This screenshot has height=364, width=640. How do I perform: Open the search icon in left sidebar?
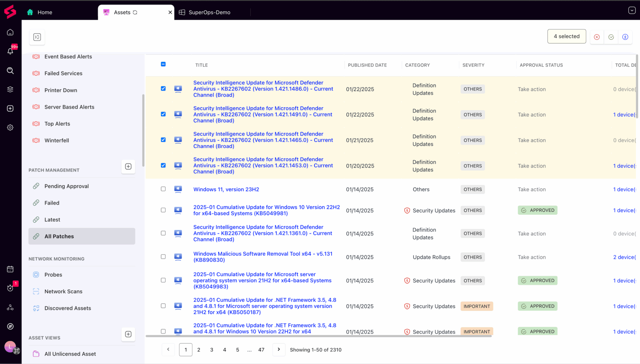click(10, 71)
